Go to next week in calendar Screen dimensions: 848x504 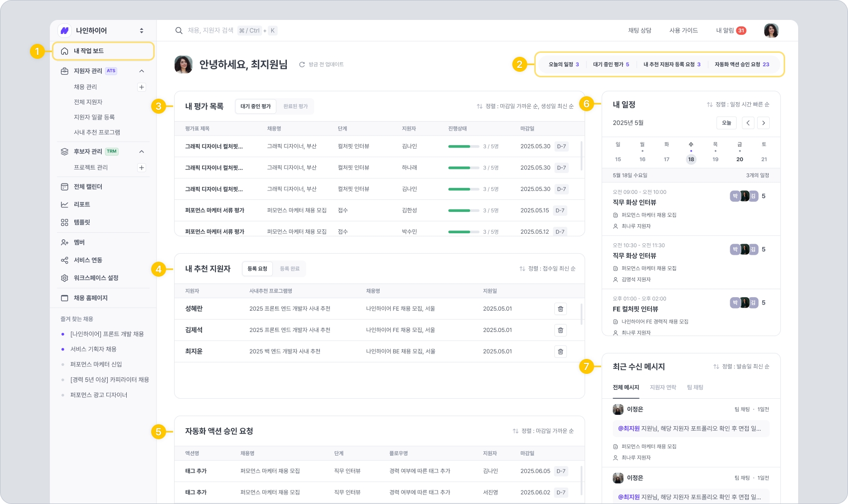click(764, 123)
